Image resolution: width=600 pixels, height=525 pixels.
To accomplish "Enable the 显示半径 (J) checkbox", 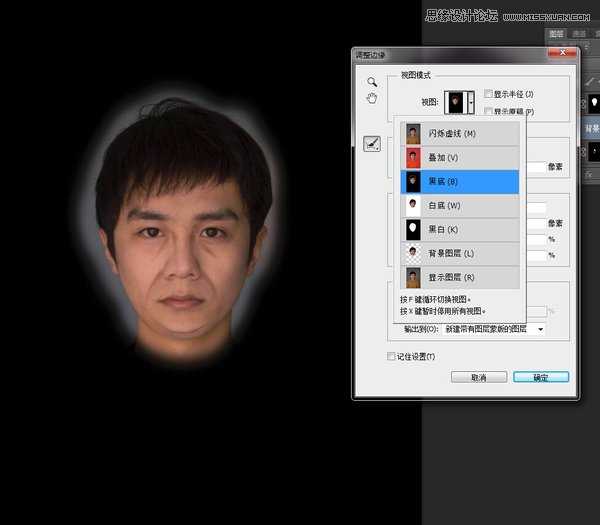I will pyautogui.click(x=487, y=94).
